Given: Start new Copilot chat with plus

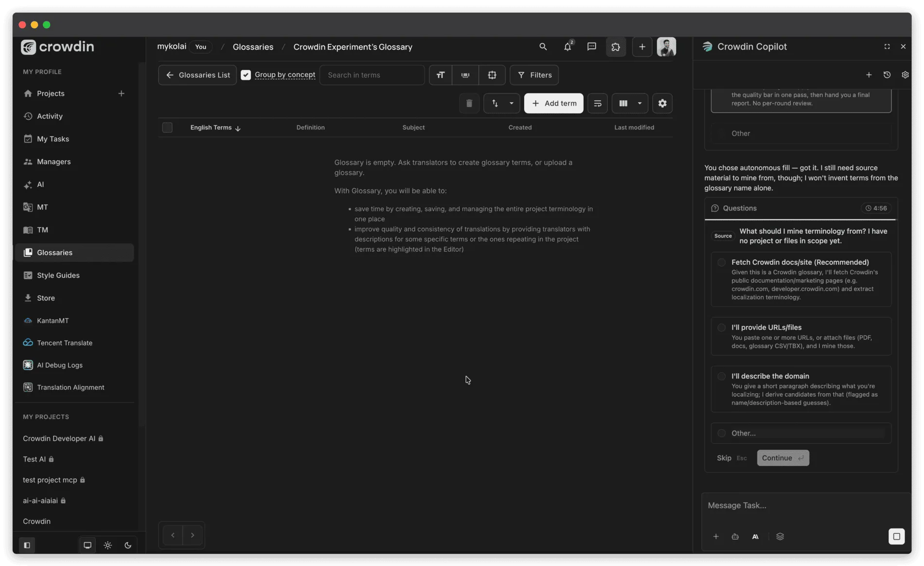Looking at the screenshot, I should pos(869,75).
